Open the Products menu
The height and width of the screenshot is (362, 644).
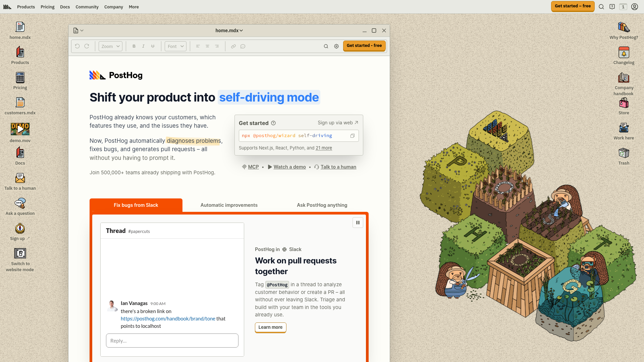[x=26, y=7]
